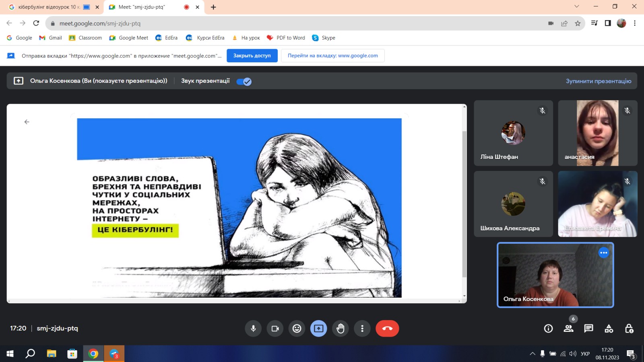Open host controls lock icon
This screenshot has width=644, height=362.
tap(629, 329)
